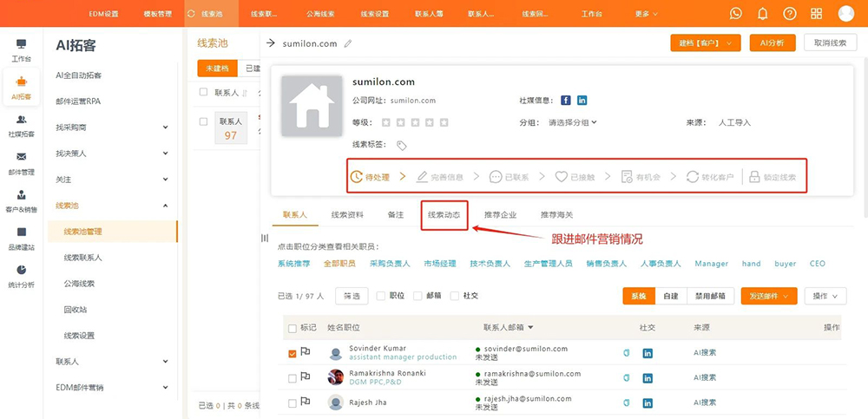Switch to the 线索资料 tab
Screen dimensions: 868x419
point(347,215)
